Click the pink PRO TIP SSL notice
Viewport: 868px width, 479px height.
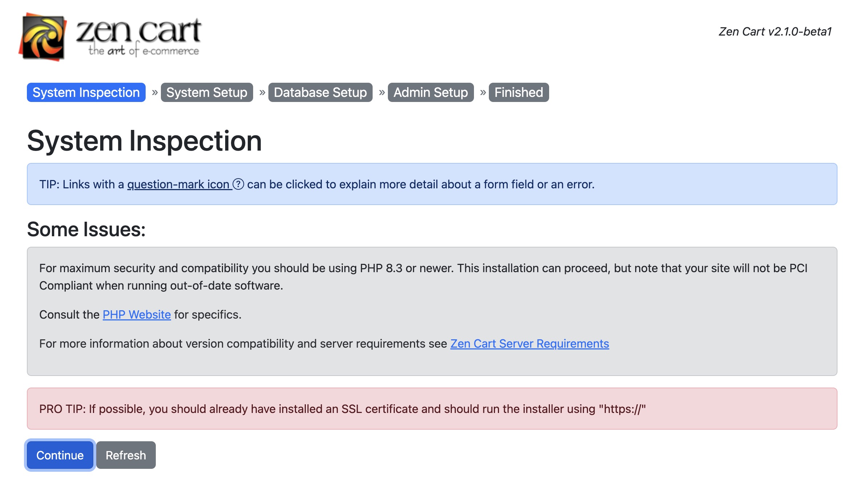(x=432, y=409)
